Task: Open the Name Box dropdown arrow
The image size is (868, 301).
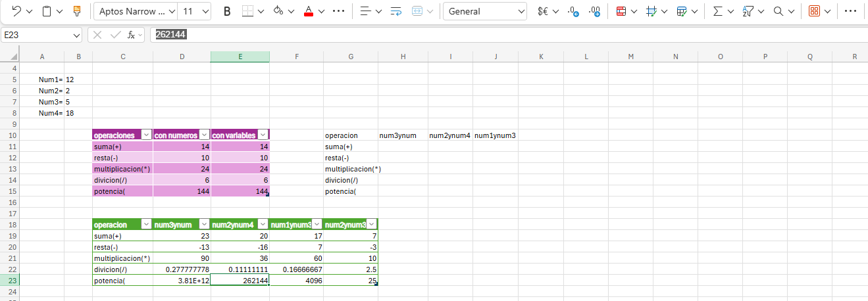Action: coord(76,35)
